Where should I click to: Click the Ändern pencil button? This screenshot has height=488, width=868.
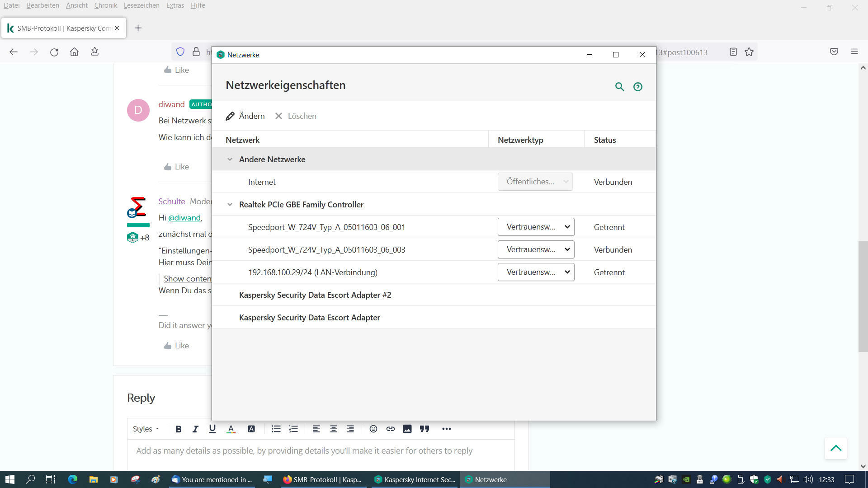point(245,116)
